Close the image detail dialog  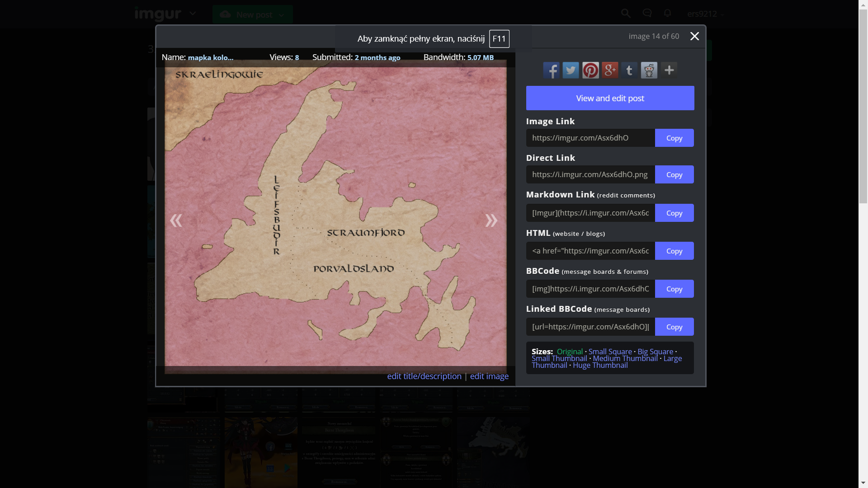(694, 36)
